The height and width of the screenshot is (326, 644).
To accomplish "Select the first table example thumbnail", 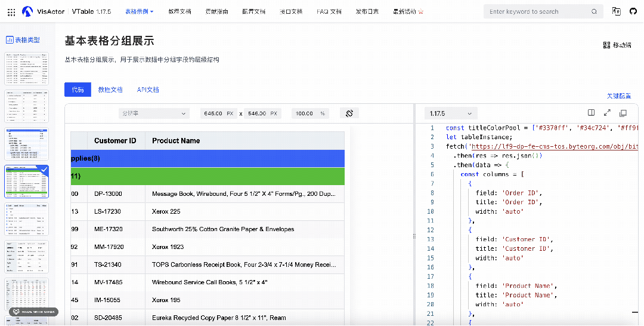I will [27, 69].
